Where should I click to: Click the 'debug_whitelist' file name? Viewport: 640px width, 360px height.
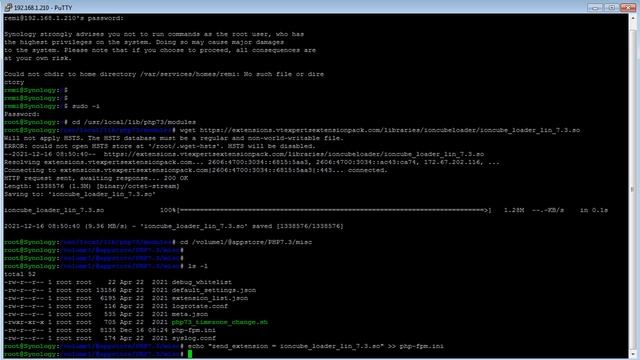(x=202, y=282)
